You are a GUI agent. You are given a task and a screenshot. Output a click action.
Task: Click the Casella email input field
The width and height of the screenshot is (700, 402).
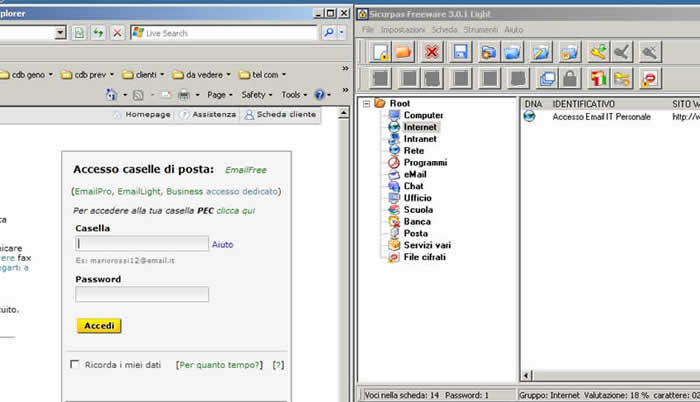(142, 243)
